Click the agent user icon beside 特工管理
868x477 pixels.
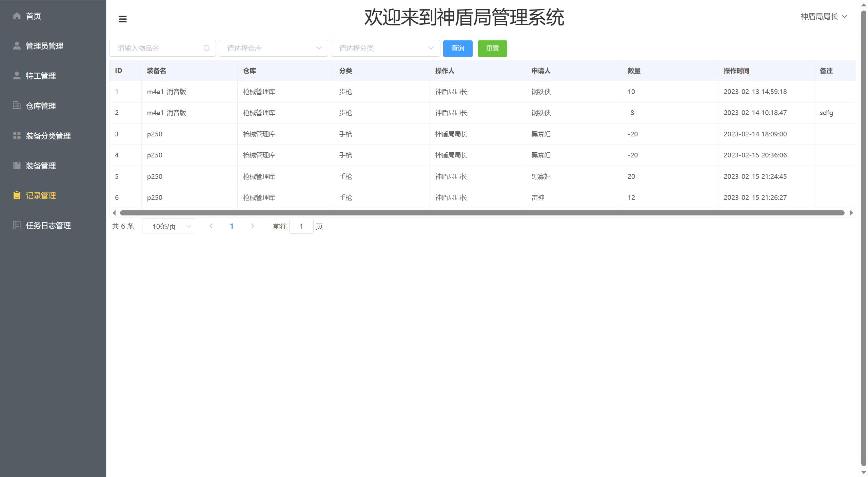17,76
